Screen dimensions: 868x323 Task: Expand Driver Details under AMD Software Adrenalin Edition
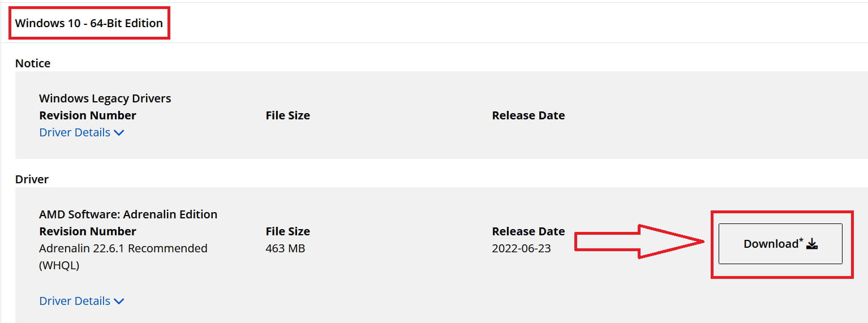pos(81,301)
